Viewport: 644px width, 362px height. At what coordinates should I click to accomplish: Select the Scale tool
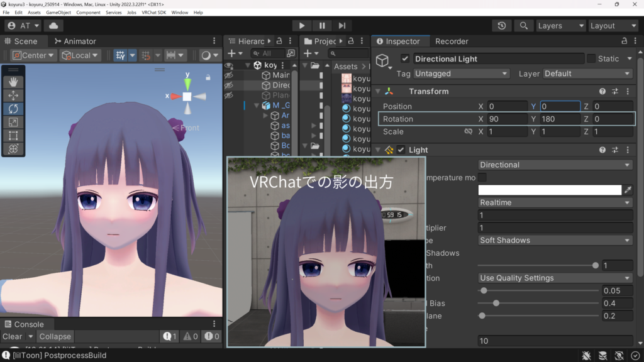[x=13, y=123]
